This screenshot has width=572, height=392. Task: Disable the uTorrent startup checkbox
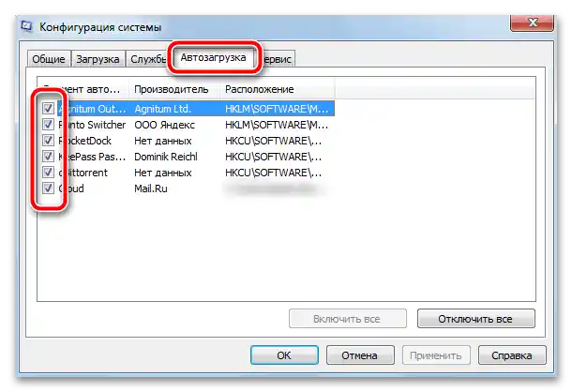pyautogui.click(x=48, y=173)
